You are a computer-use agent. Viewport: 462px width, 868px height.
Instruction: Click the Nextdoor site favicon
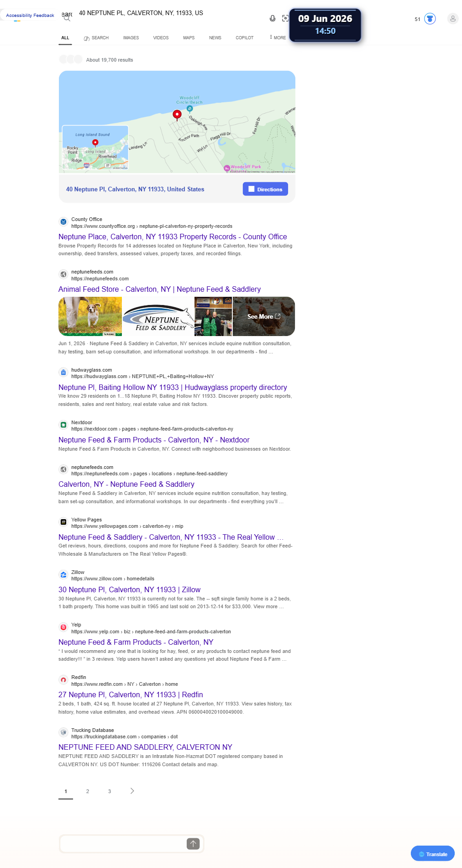click(63, 425)
